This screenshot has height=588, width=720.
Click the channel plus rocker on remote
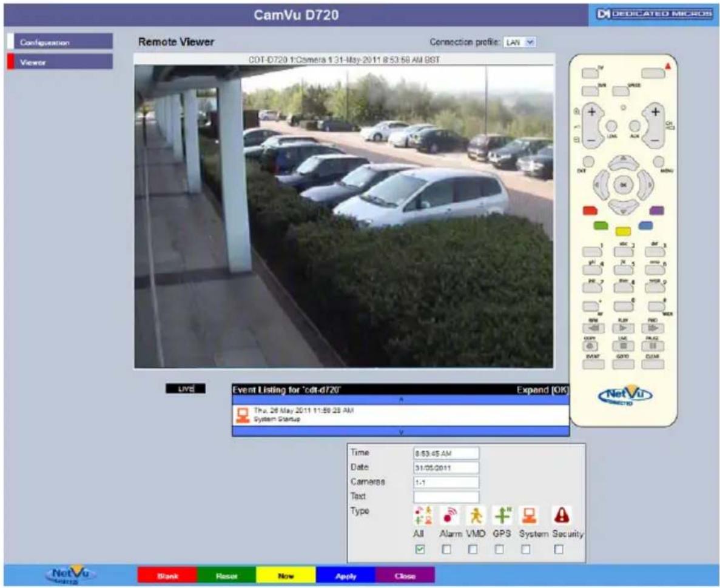(x=655, y=112)
